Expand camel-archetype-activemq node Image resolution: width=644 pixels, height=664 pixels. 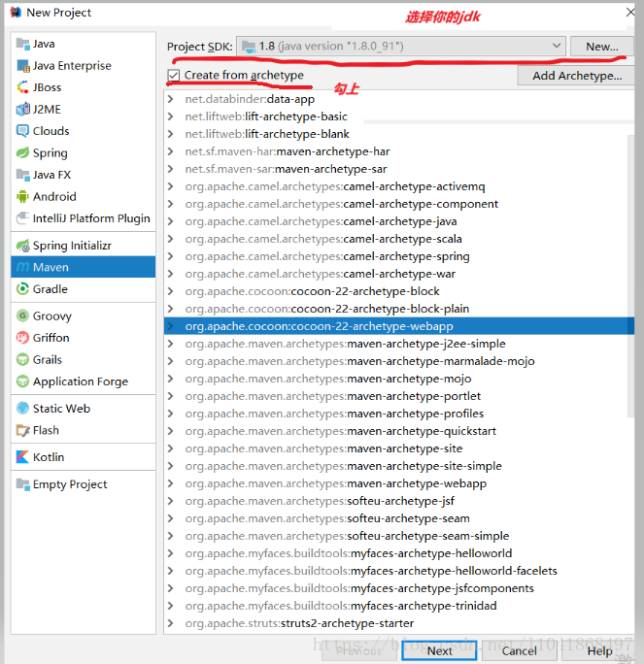(x=170, y=186)
